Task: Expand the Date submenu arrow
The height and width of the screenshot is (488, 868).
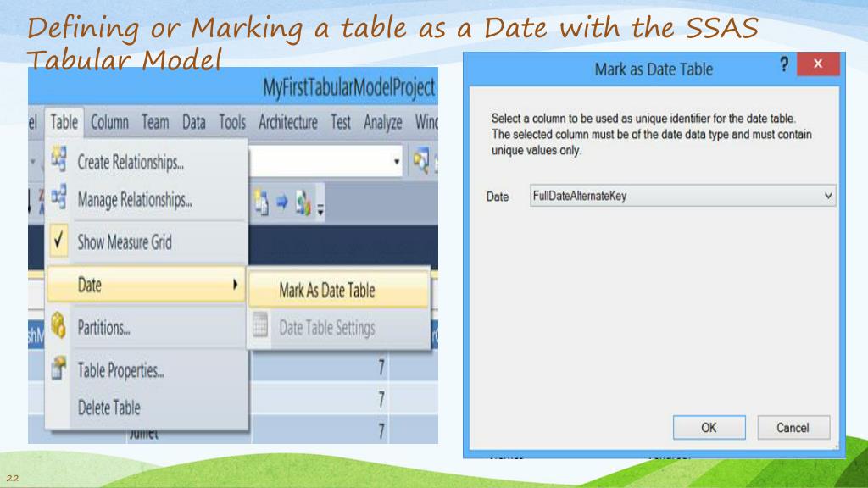Action: [236, 285]
